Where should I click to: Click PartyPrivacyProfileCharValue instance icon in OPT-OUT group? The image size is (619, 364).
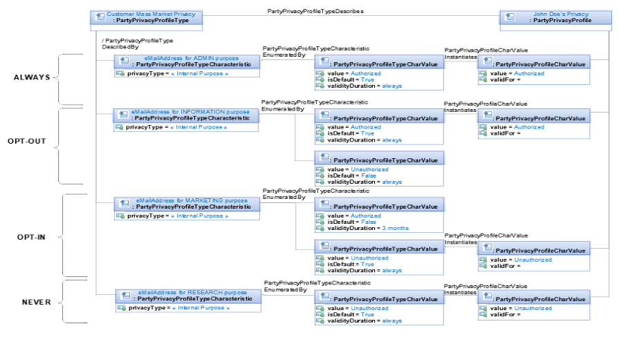point(488,115)
